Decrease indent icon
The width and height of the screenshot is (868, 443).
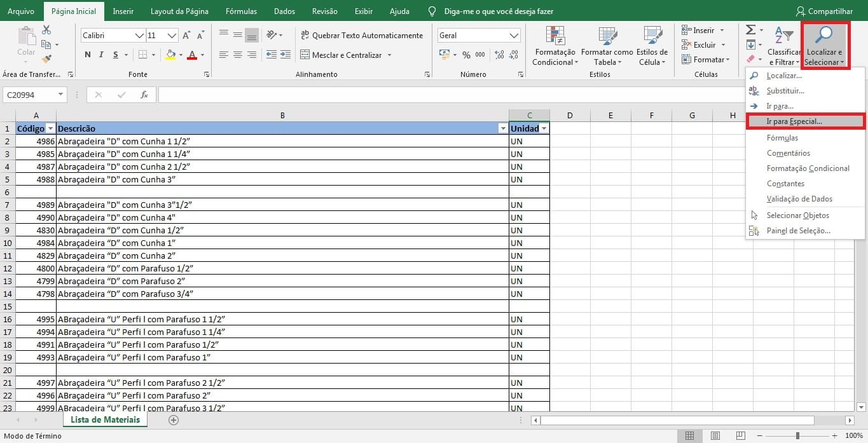(272, 55)
